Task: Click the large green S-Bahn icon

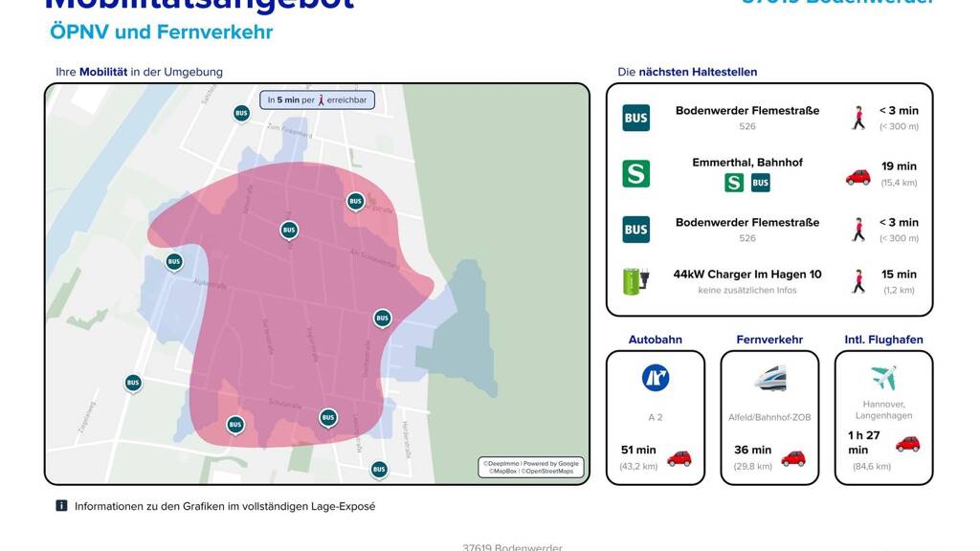Action: click(635, 173)
